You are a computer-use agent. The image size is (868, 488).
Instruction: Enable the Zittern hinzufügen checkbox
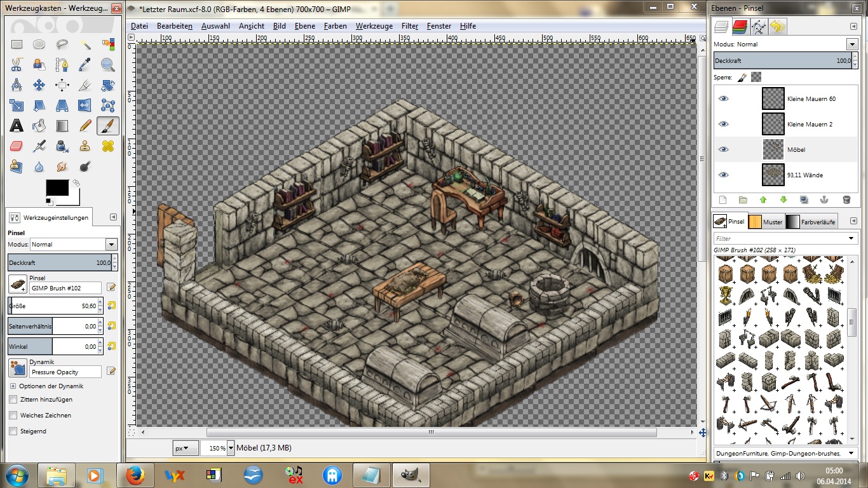pyautogui.click(x=13, y=400)
